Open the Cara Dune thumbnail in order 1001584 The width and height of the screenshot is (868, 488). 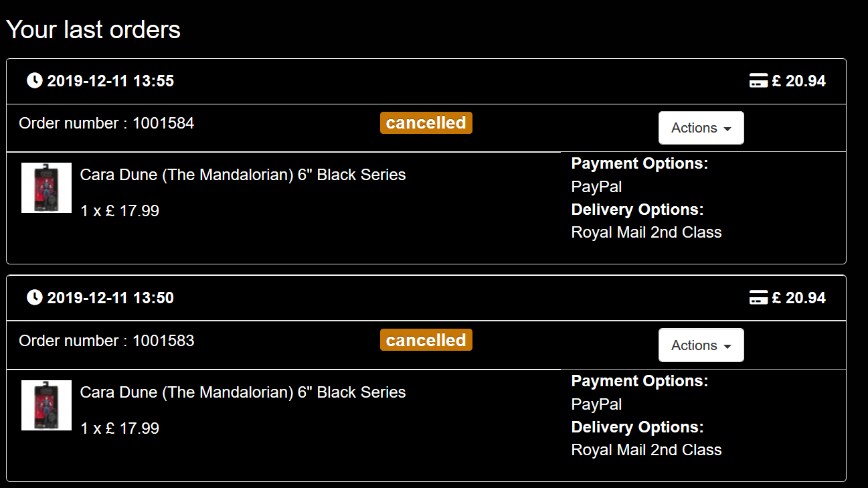pos(46,188)
